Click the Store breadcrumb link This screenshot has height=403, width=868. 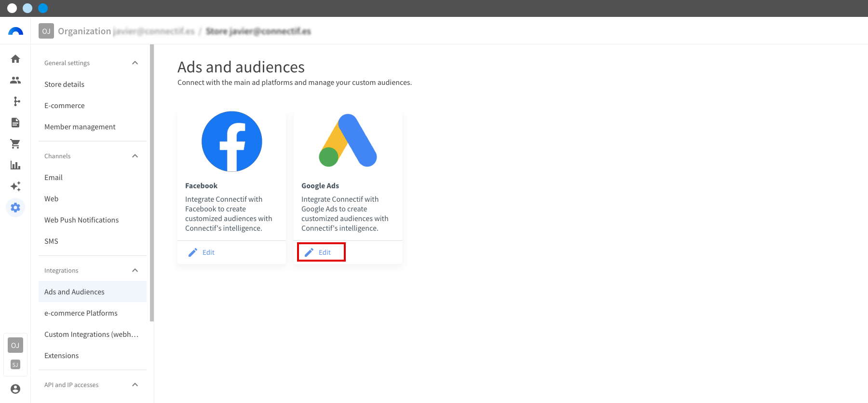[258, 31]
